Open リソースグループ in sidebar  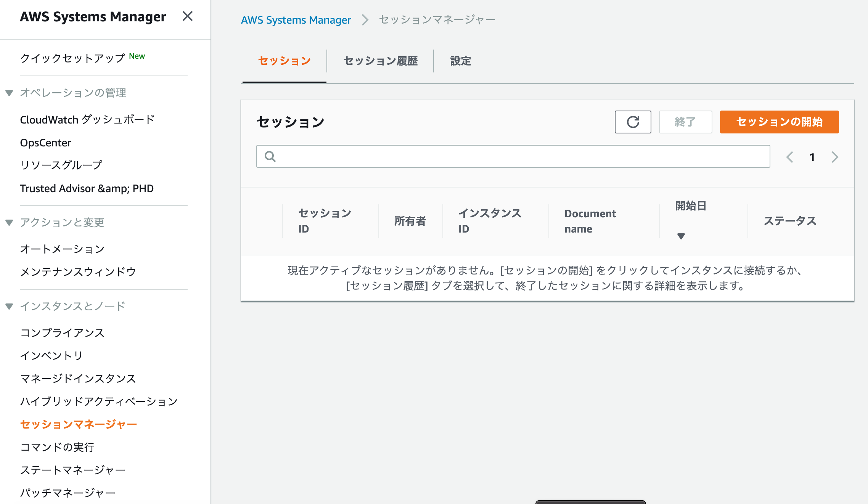click(61, 165)
